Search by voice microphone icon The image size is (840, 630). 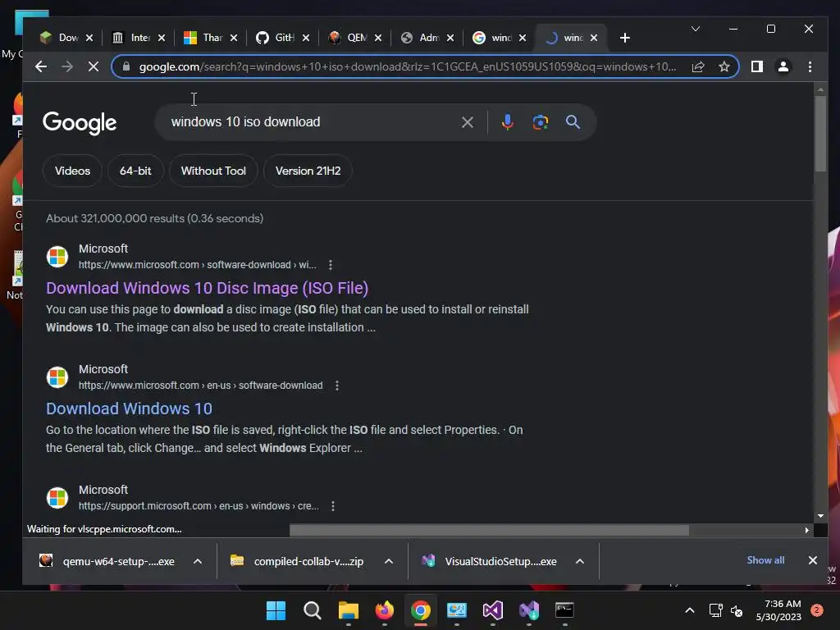[507, 122]
